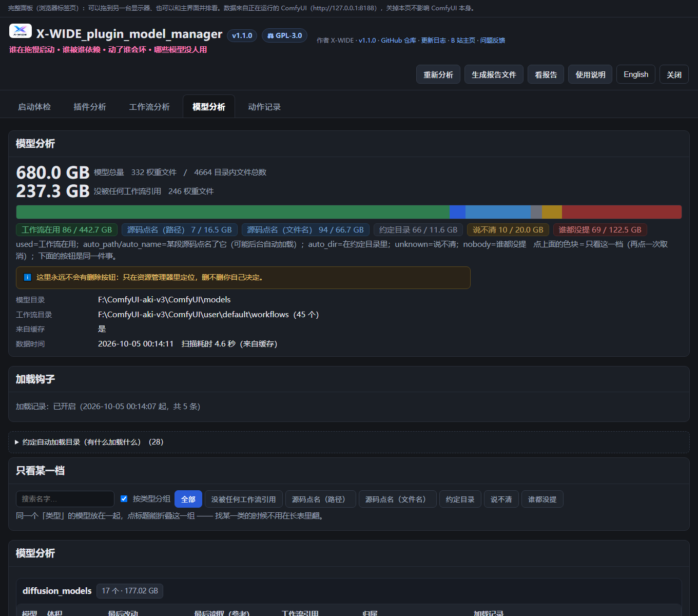Click the 生成报告文件 button
The height and width of the screenshot is (616, 698).
494,74
